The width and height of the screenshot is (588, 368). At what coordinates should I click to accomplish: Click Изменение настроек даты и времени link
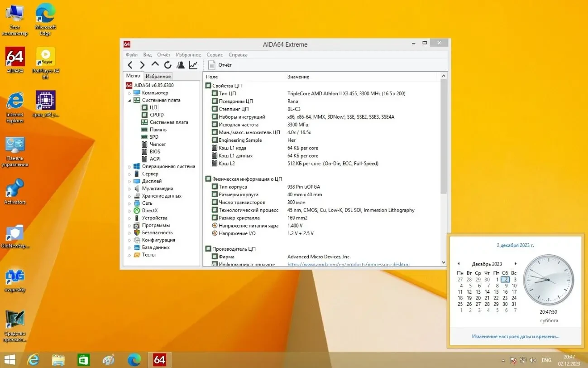point(515,336)
